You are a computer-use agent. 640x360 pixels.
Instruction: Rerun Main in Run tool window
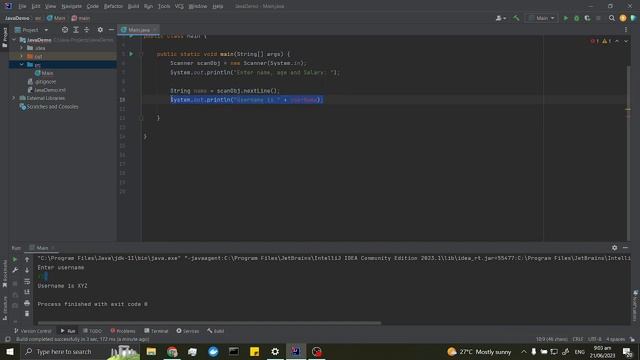(15, 259)
